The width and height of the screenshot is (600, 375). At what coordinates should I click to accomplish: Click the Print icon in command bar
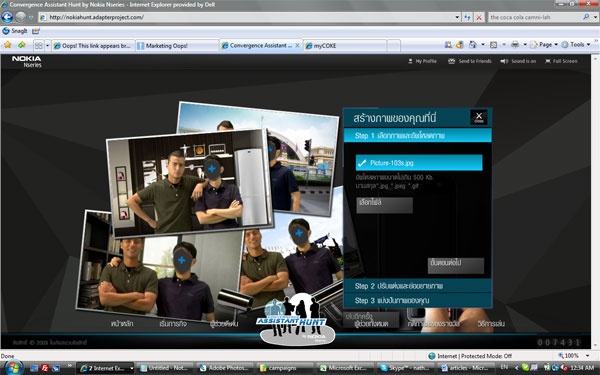tap(515, 45)
